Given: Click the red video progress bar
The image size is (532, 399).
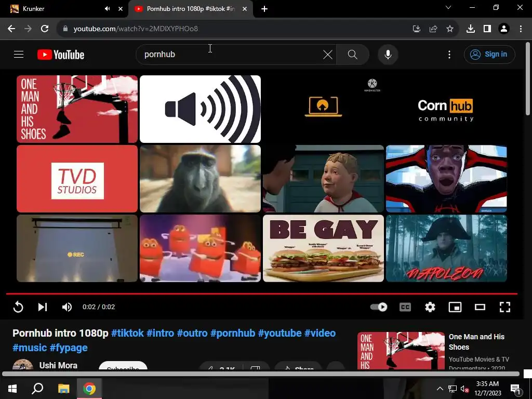Looking at the screenshot, I should point(262,294).
